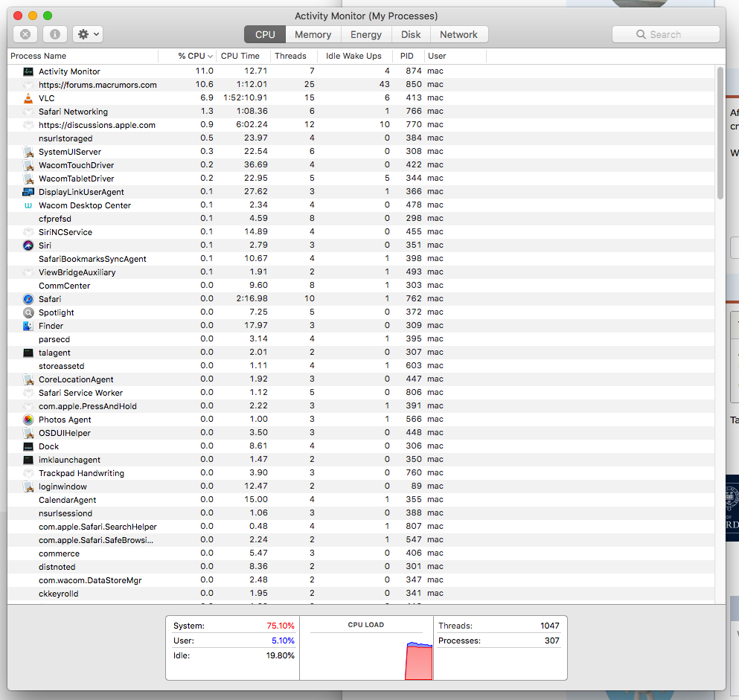Image resolution: width=739 pixels, height=700 pixels.
Task: Select the com.apple.Safari.SearchHelper row
Action: pos(361,527)
